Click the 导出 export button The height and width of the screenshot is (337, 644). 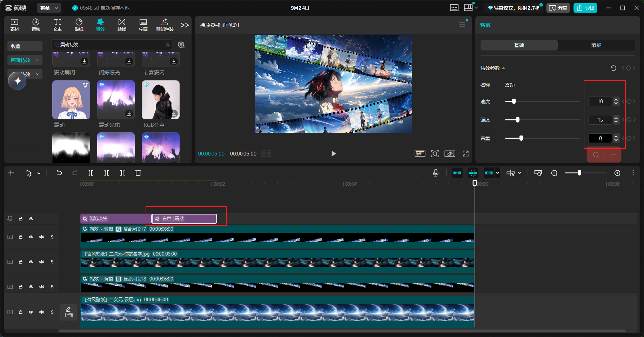(585, 8)
